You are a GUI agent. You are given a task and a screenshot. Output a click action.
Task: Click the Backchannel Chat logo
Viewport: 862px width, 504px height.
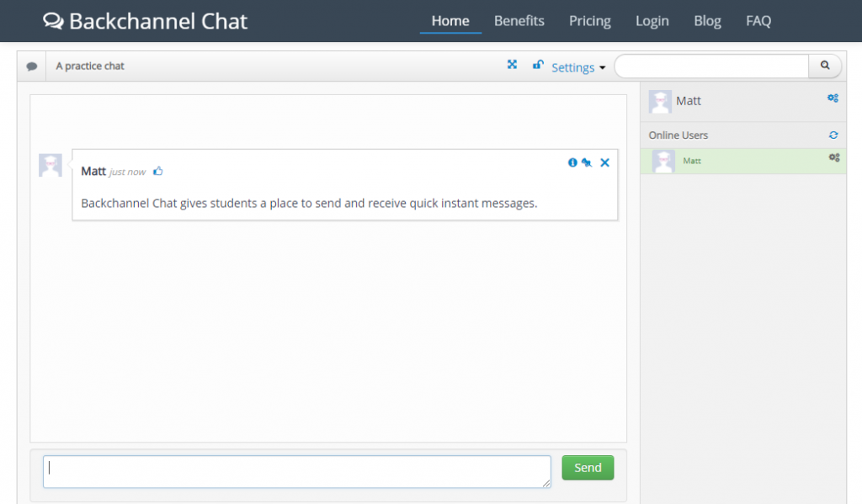(146, 21)
